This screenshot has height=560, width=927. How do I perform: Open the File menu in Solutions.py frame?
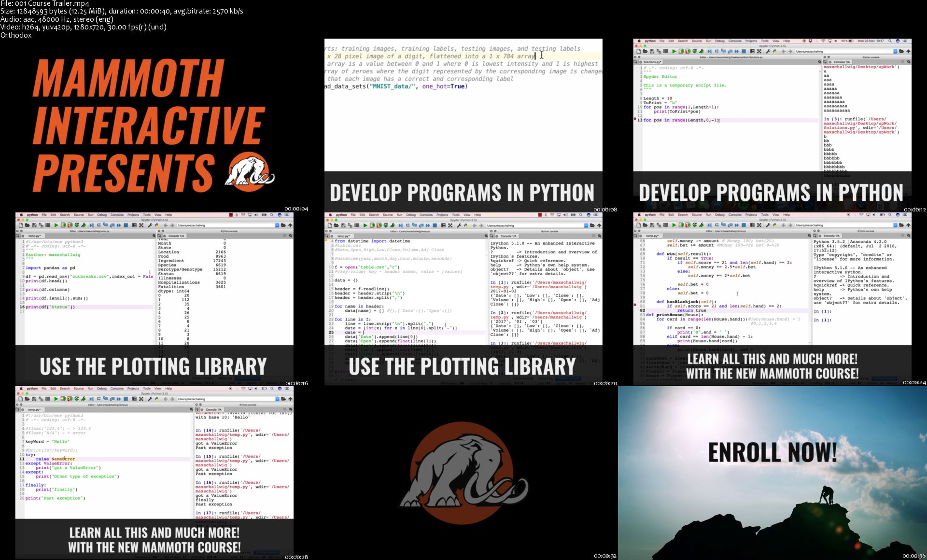coord(662,41)
